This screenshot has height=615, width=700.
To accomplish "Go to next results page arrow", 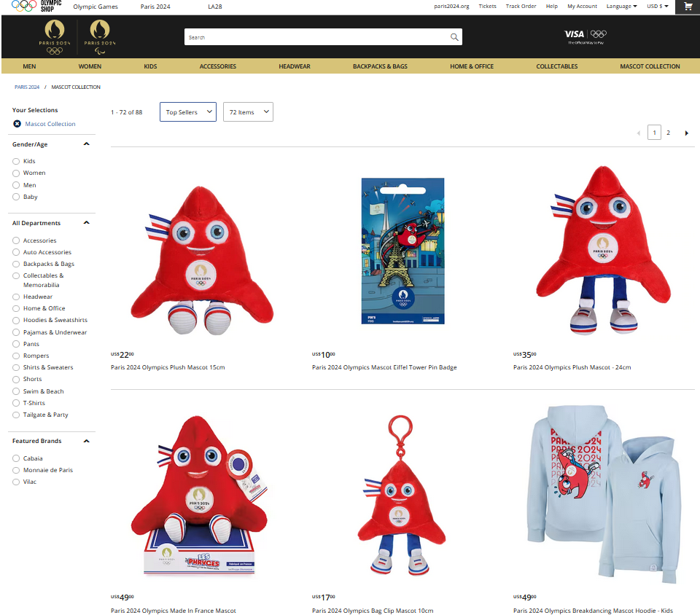I will [x=686, y=133].
